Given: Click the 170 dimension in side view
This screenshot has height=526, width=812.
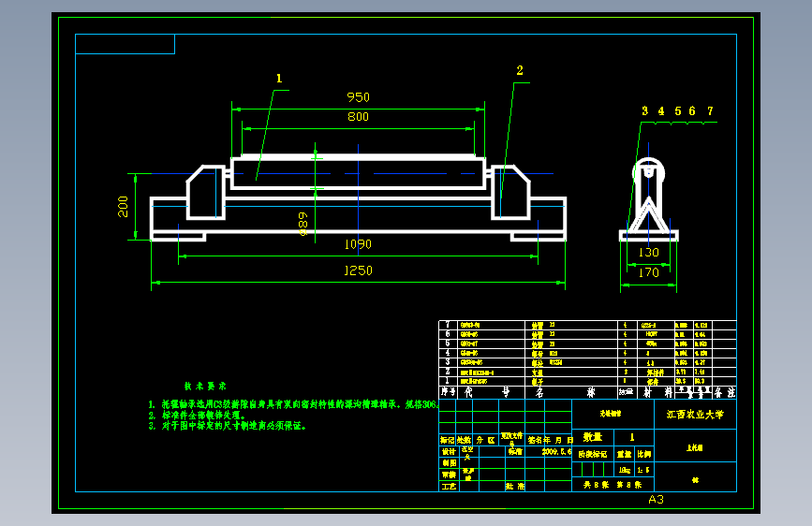Looking at the screenshot, I should [x=648, y=272].
